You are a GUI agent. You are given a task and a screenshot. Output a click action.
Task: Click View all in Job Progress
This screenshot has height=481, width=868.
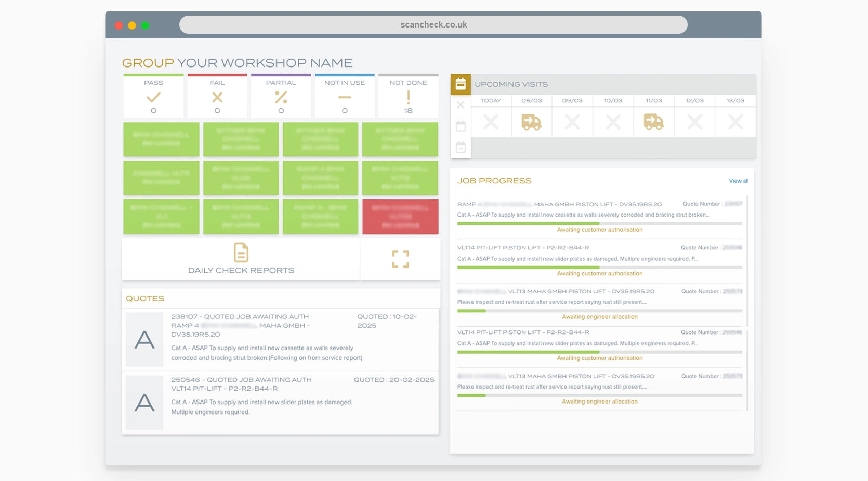[738, 181]
